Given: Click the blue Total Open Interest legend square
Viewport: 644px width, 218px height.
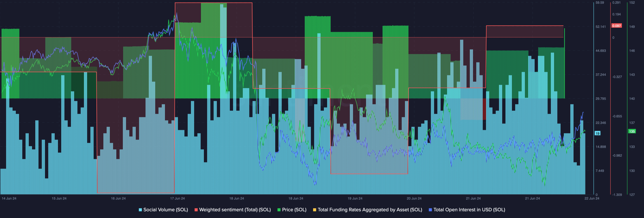Looking at the screenshot, I should pyautogui.click(x=430, y=210).
